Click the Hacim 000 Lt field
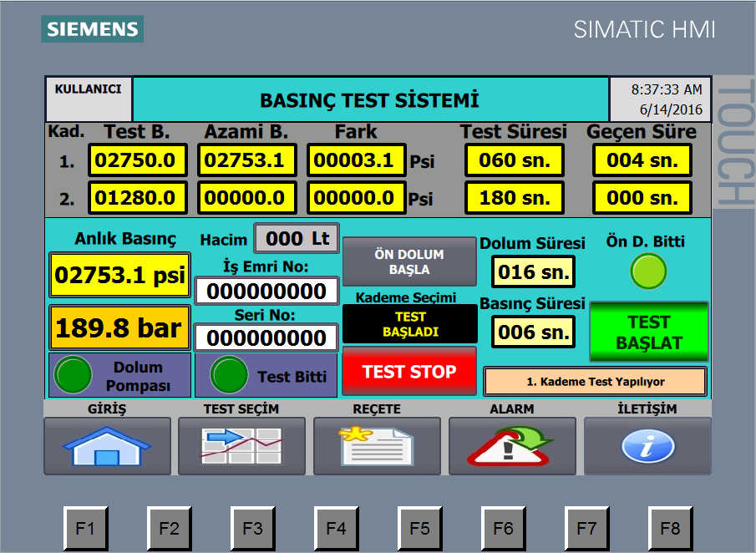Viewport: 756px width, 553px height. [297, 239]
